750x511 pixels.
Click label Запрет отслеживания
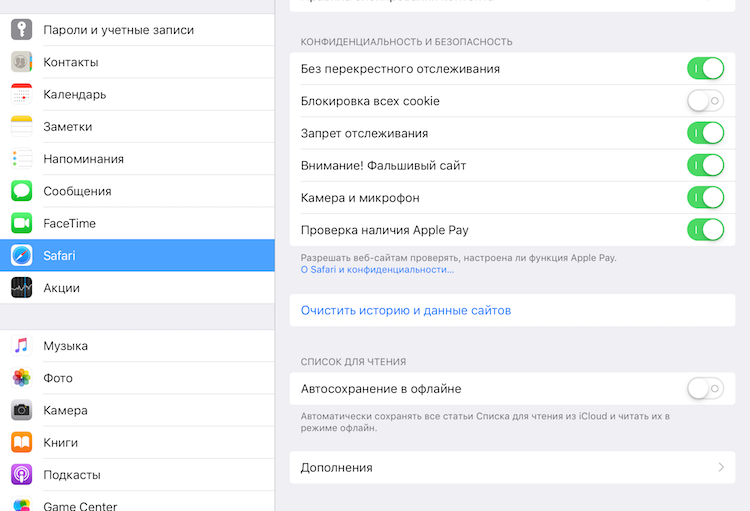coord(364,133)
